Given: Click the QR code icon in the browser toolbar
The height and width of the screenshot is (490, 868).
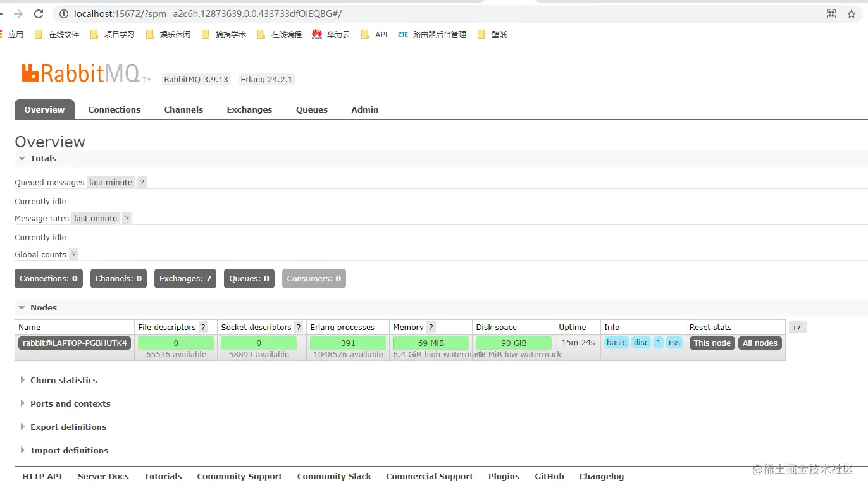Looking at the screenshot, I should click(831, 14).
